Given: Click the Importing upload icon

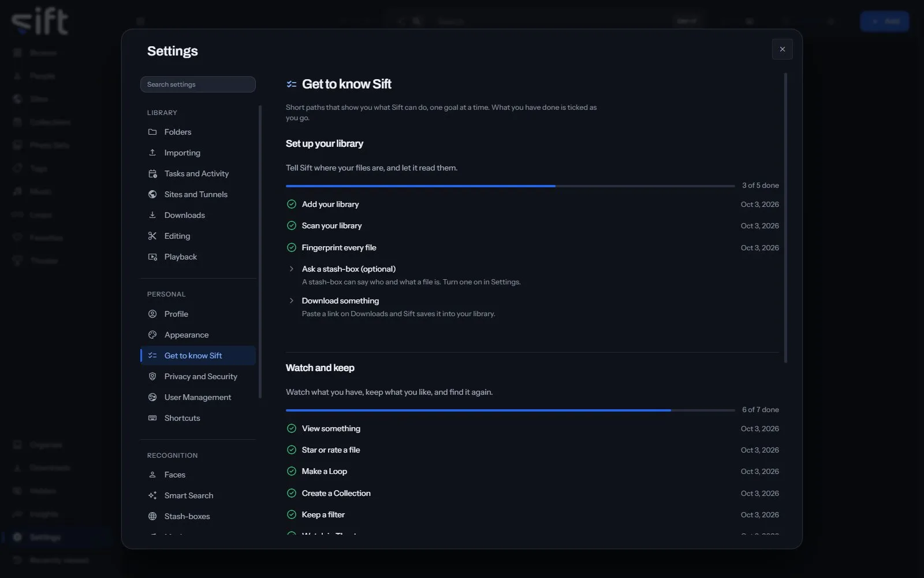Looking at the screenshot, I should point(152,153).
